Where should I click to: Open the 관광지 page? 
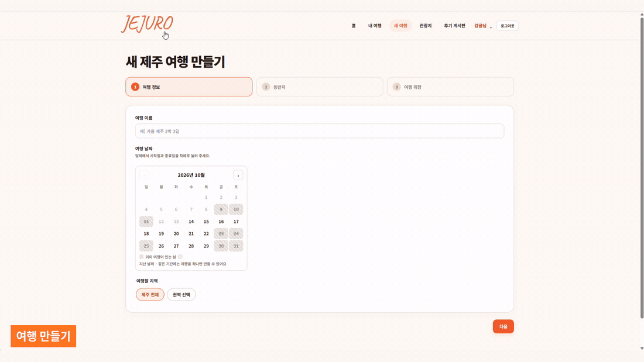click(426, 26)
